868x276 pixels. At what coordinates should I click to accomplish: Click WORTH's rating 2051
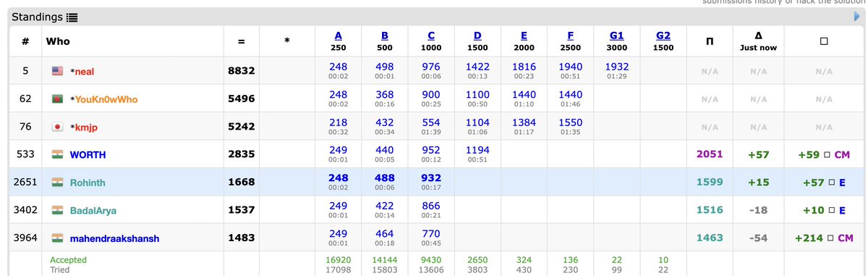[710, 155]
